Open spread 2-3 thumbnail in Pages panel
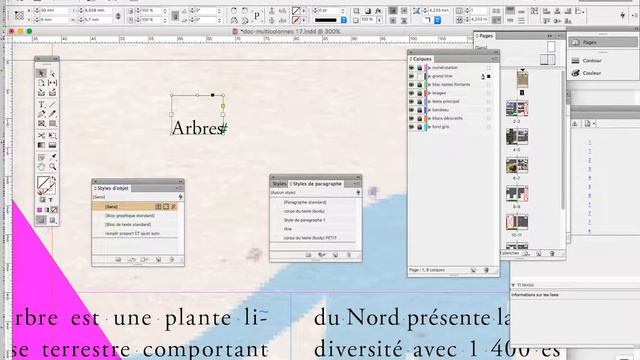The height and width of the screenshot is (360, 640). pos(517,109)
